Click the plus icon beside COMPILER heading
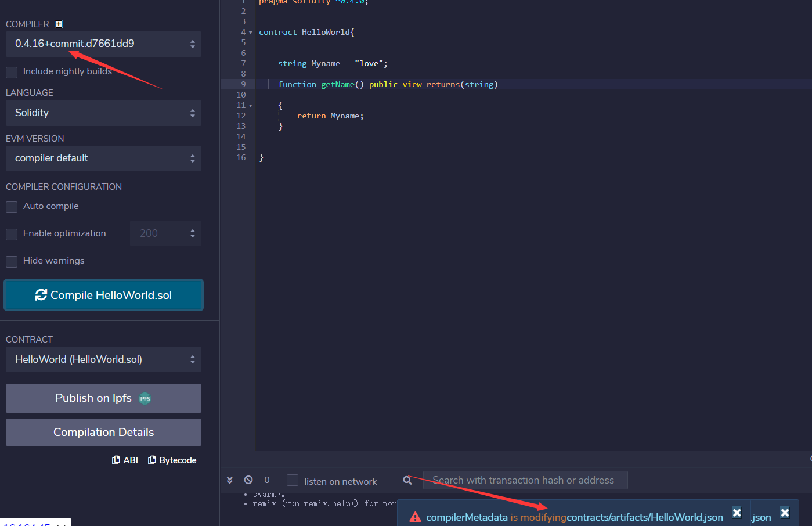812x526 pixels. [58, 24]
